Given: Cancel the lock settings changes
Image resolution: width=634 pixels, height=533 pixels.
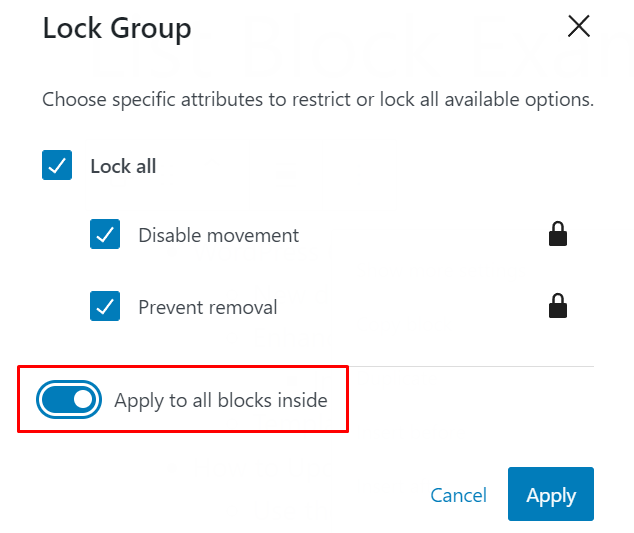Looking at the screenshot, I should [x=458, y=495].
